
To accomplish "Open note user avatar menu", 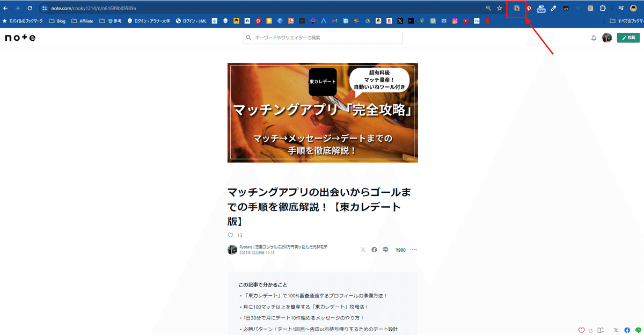I will click(x=607, y=38).
